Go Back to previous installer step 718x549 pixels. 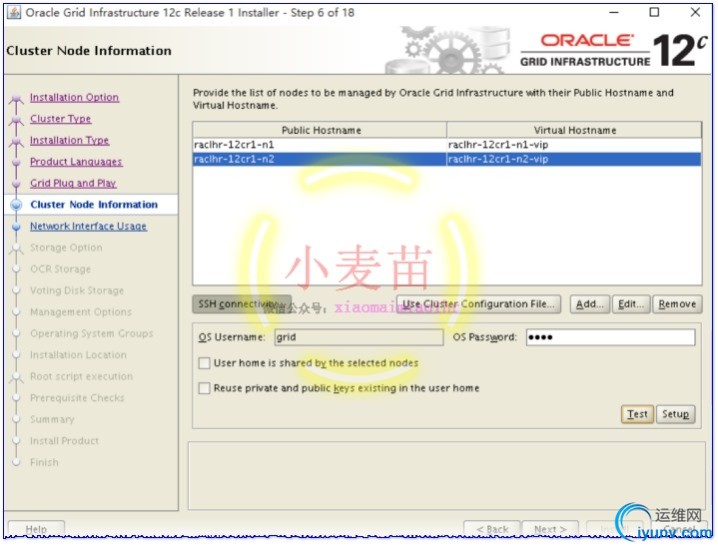click(x=492, y=529)
